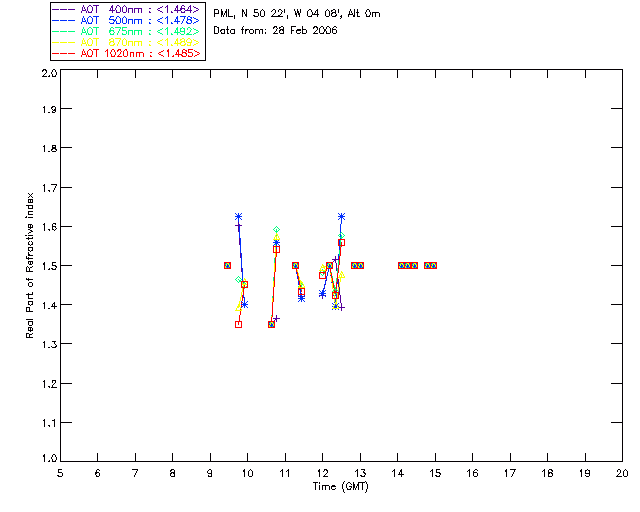Screen dimensions: 640x512
Task: Click the y-axis tick label 1.3
Action: [x=49, y=344]
